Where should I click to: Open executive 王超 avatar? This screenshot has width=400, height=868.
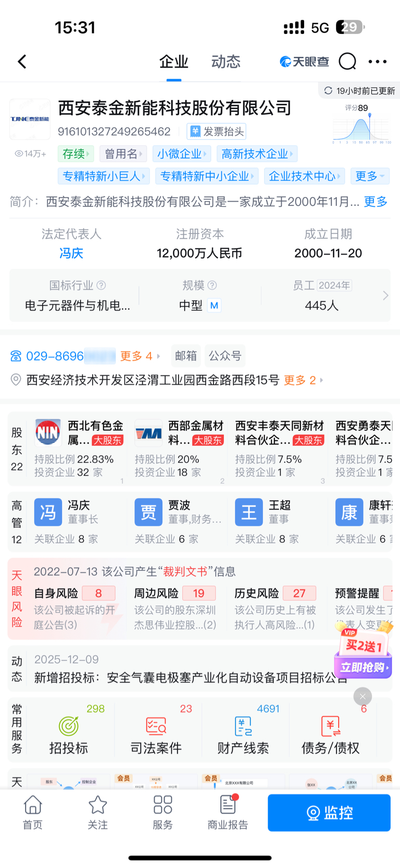pyautogui.click(x=249, y=512)
